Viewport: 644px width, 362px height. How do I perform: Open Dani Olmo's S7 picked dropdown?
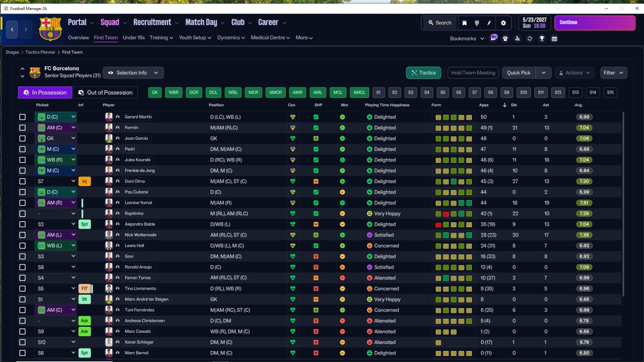coord(55,182)
